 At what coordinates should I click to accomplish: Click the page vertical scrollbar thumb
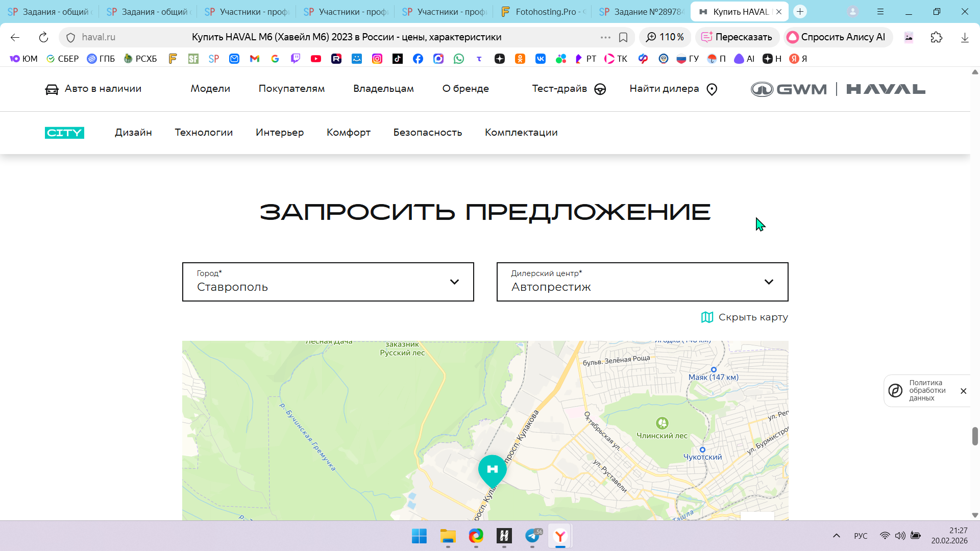pyautogui.click(x=975, y=436)
